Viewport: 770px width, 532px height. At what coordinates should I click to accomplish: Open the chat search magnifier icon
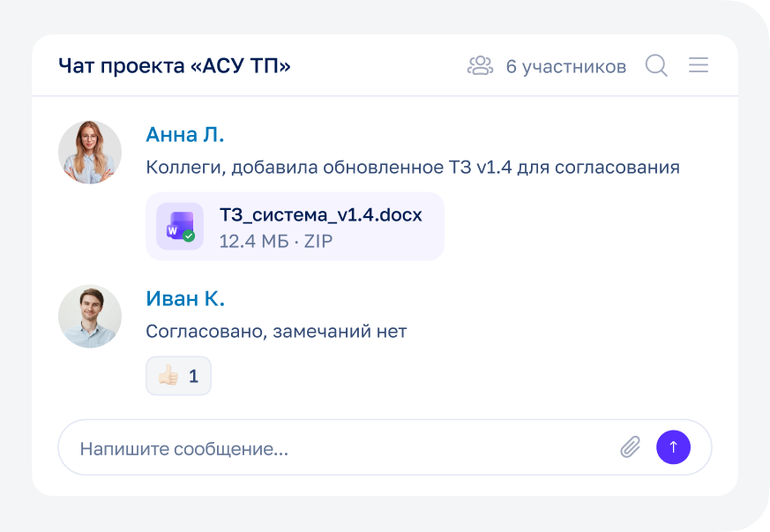[656, 65]
